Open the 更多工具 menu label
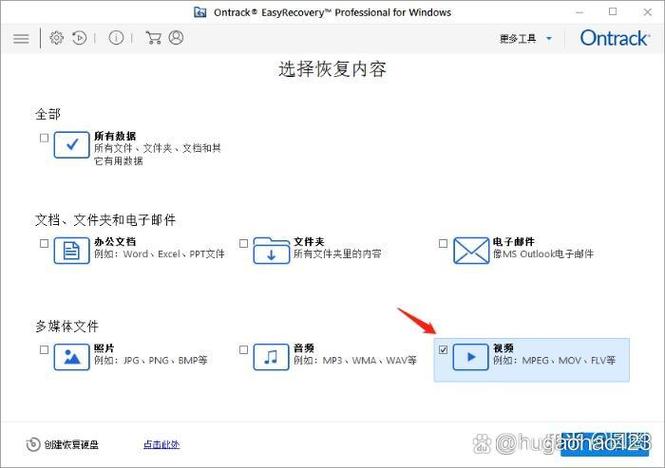 (x=517, y=39)
